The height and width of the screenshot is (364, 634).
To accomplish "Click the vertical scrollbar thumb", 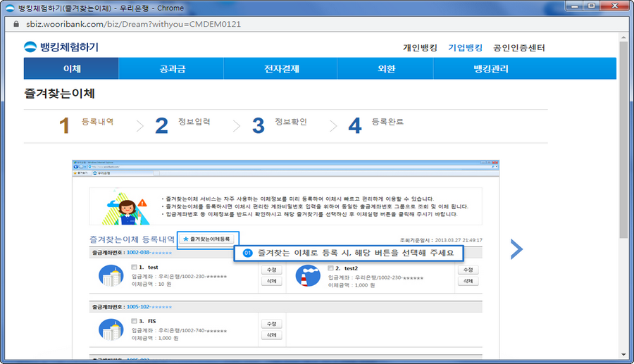I will [x=623, y=139].
